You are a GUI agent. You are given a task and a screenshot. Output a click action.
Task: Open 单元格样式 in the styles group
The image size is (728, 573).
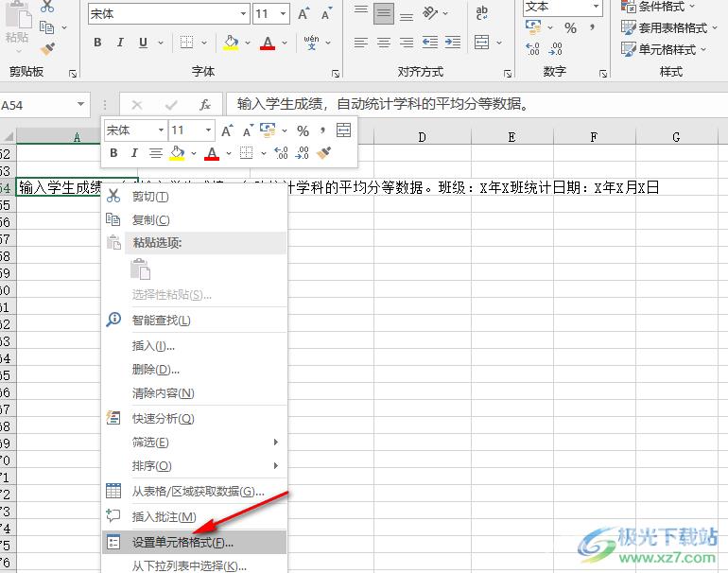664,49
